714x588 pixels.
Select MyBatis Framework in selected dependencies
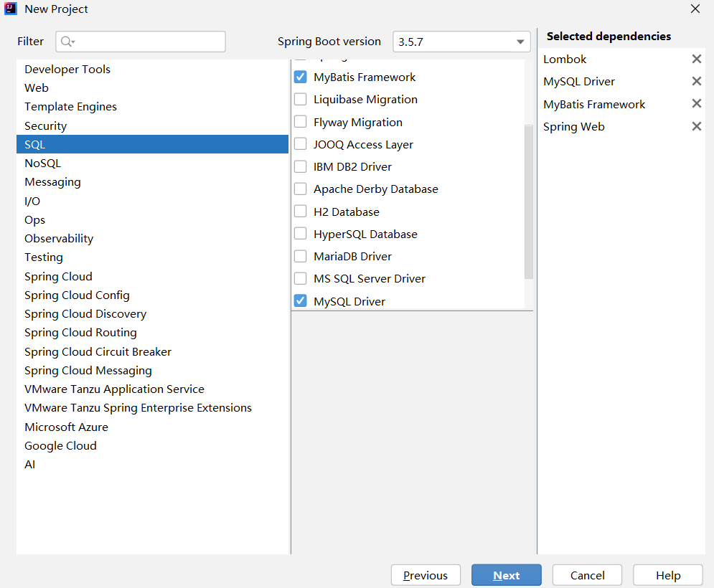[x=594, y=104]
